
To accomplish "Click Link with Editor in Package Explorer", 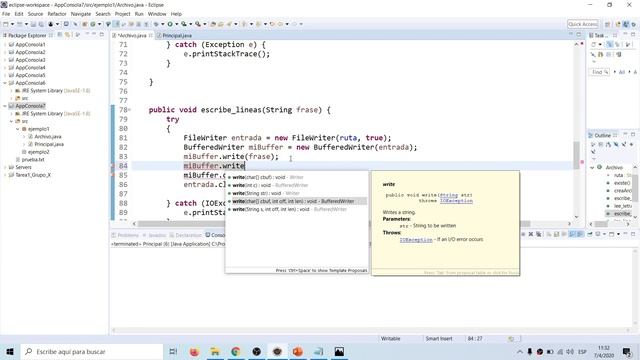I will (67, 35).
